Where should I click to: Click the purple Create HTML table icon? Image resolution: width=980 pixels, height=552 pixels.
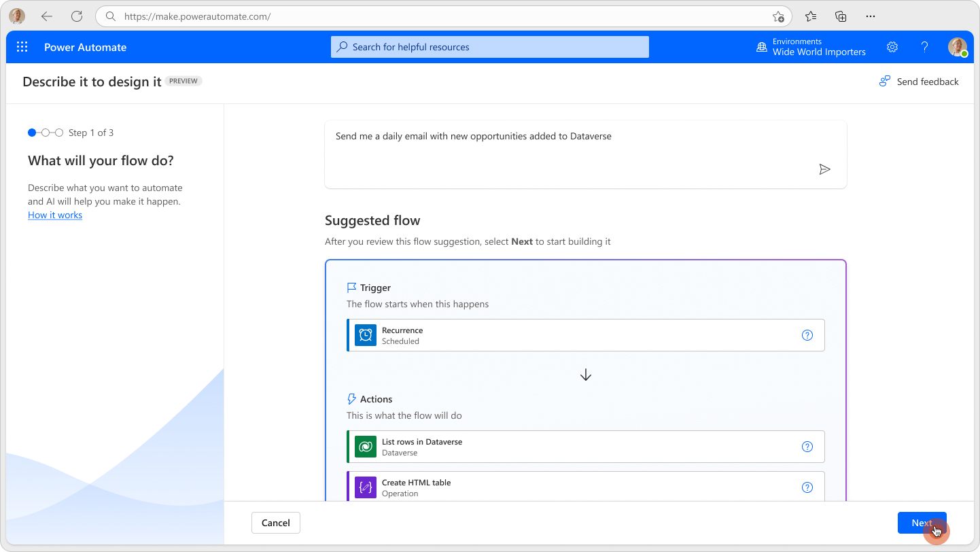click(366, 487)
